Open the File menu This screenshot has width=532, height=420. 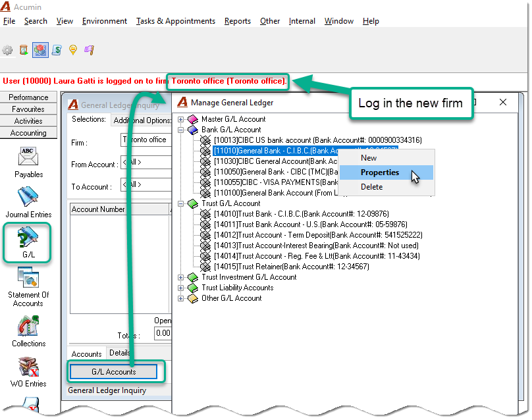coord(9,21)
